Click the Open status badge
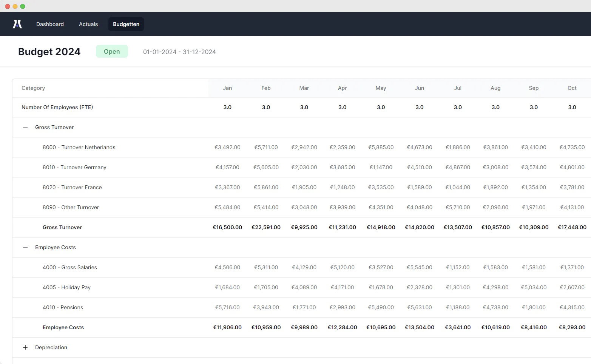Screen dimensions: 591x364 pyautogui.click(x=112, y=51)
